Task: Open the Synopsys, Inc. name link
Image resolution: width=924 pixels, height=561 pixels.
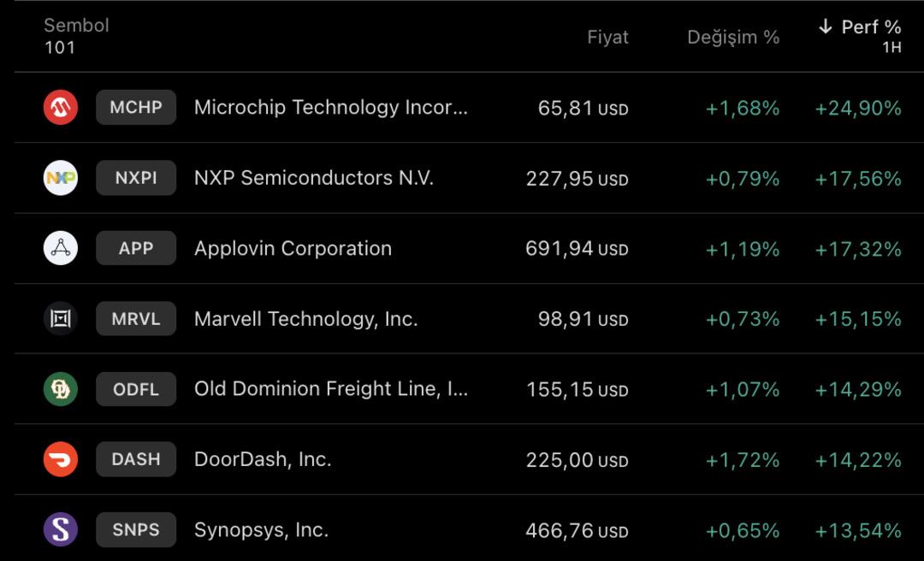Action: (261, 529)
